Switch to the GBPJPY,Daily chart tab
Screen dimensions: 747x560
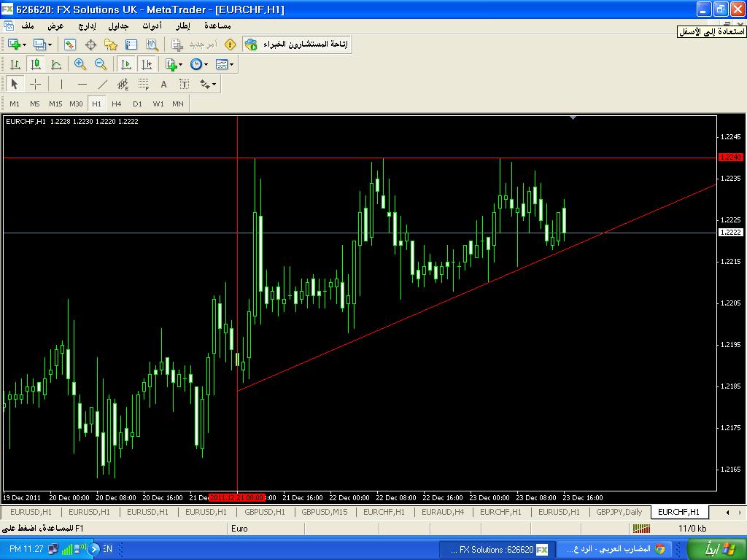[x=619, y=512]
